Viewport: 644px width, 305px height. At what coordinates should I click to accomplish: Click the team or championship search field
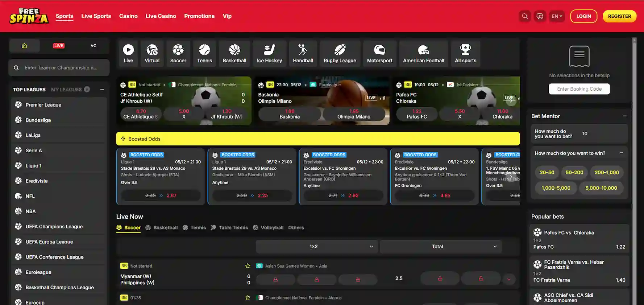pyautogui.click(x=59, y=68)
